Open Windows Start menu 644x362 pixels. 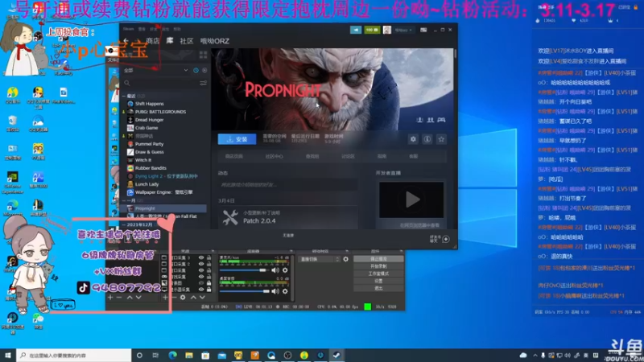coord(7,355)
